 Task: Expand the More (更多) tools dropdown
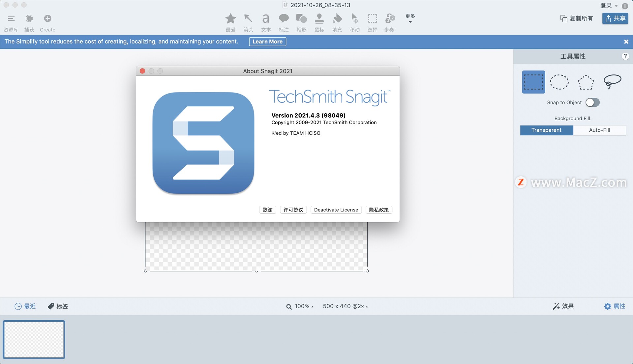[x=410, y=18]
